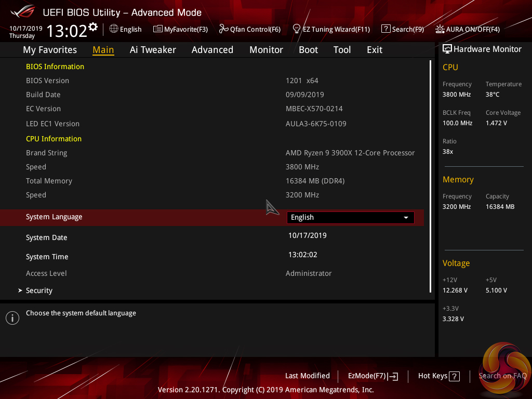Click the Hardware Monitor icon
532x399 pixels.
[x=447, y=49]
